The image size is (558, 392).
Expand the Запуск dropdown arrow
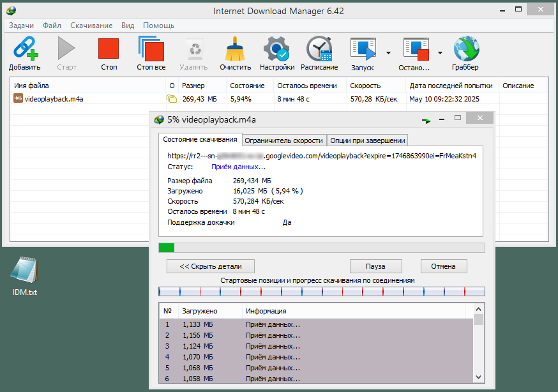388,52
